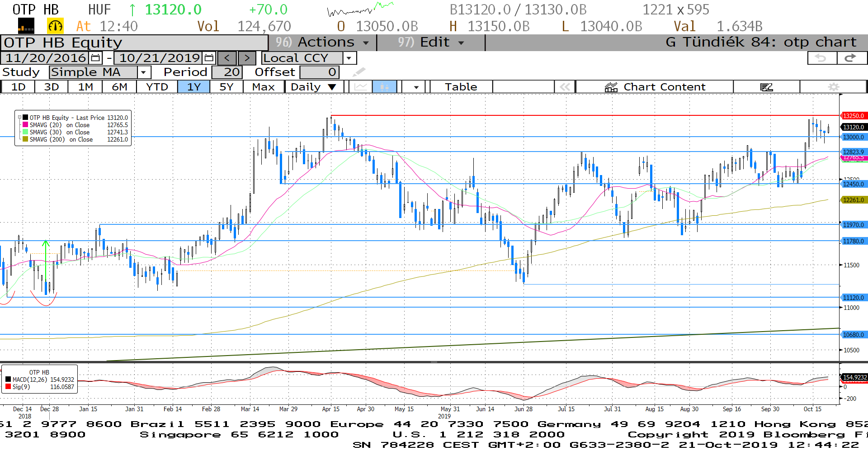The width and height of the screenshot is (868, 470).
Task: Click the Period value field
Action: (227, 72)
